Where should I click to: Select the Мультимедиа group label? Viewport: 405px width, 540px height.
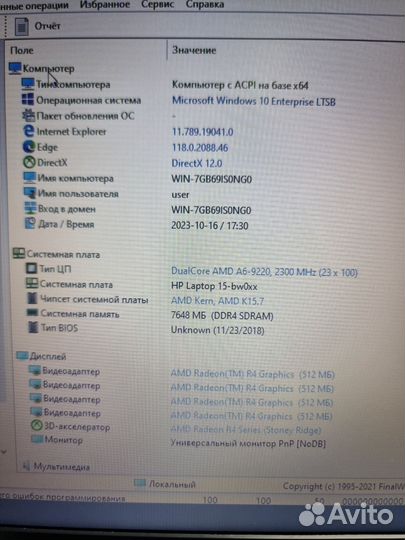pos(61,467)
